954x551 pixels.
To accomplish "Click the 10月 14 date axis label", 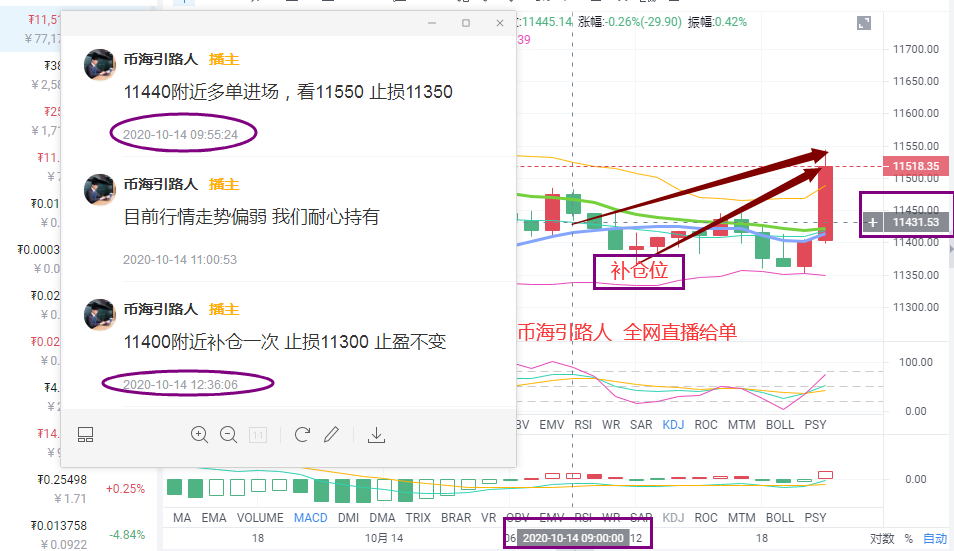I will point(384,538).
